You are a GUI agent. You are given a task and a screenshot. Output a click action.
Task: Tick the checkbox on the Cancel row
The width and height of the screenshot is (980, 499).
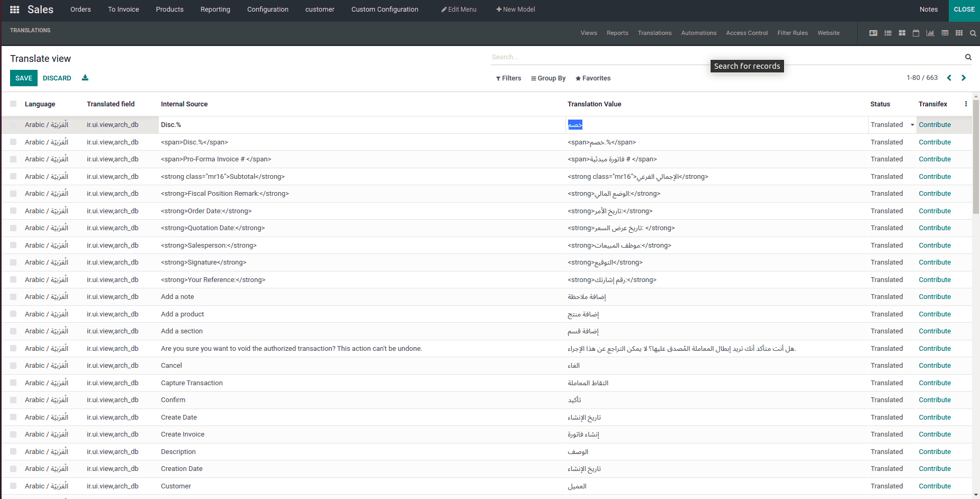coord(13,365)
